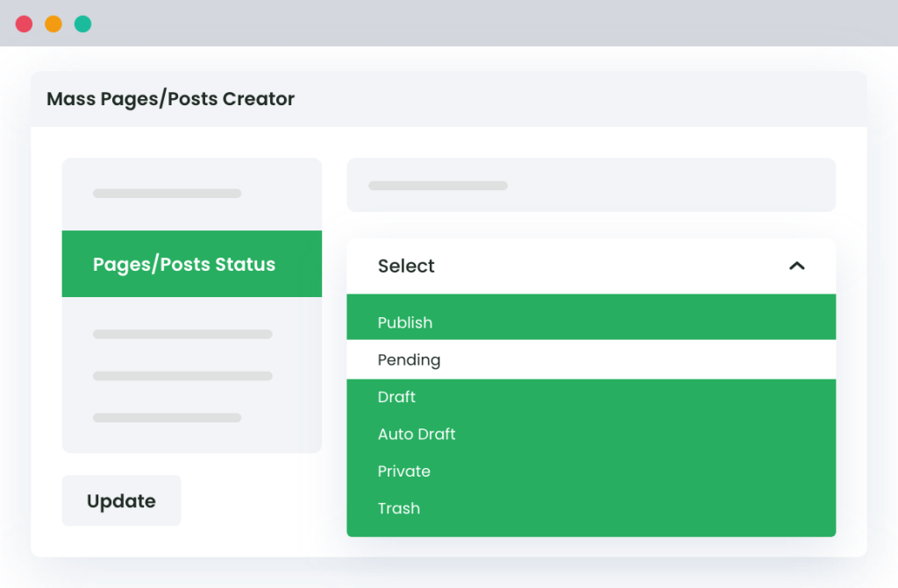Screen dimensions: 898x588
Task: Click the Update button
Action: click(121, 501)
